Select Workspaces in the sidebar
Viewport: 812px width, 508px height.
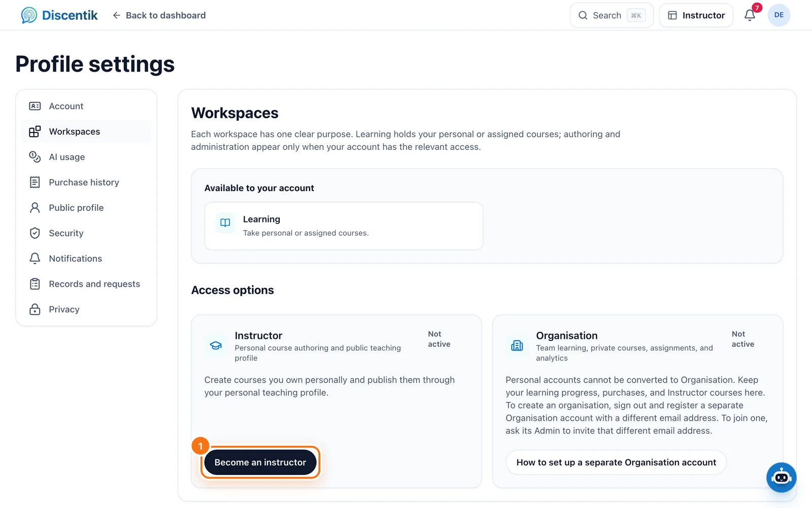click(86, 132)
